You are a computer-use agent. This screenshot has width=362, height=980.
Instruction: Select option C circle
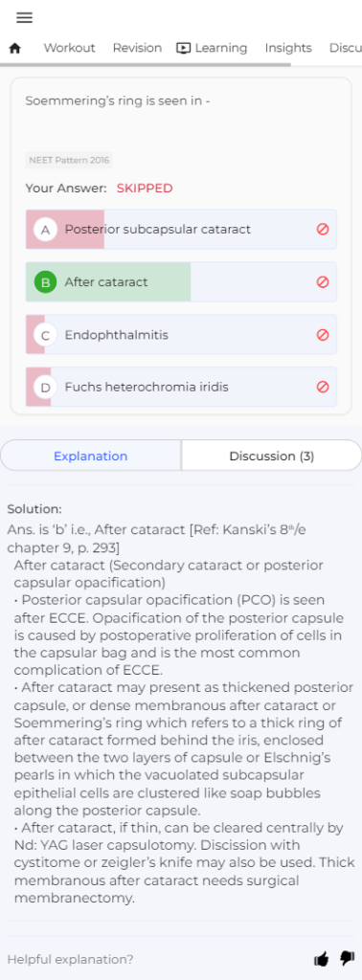pos(45,335)
